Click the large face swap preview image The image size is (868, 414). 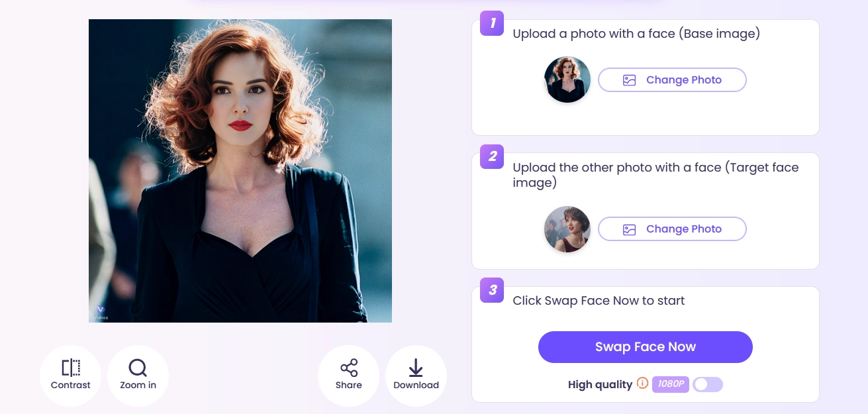tap(240, 170)
